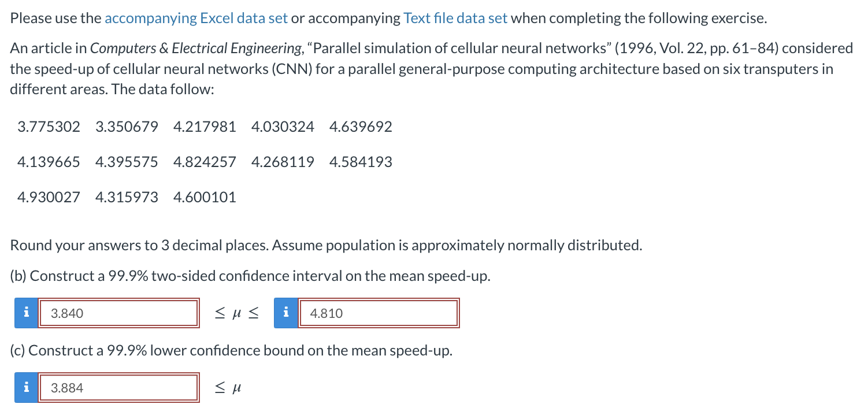This screenshot has width=868, height=415.
Task: Open the accompanying Excel data set link
Action: [196, 17]
